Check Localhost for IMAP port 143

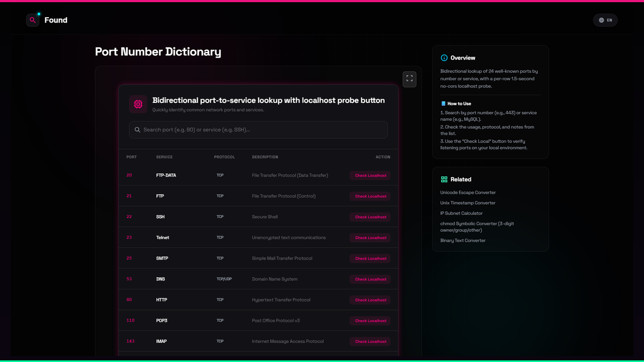370,342
